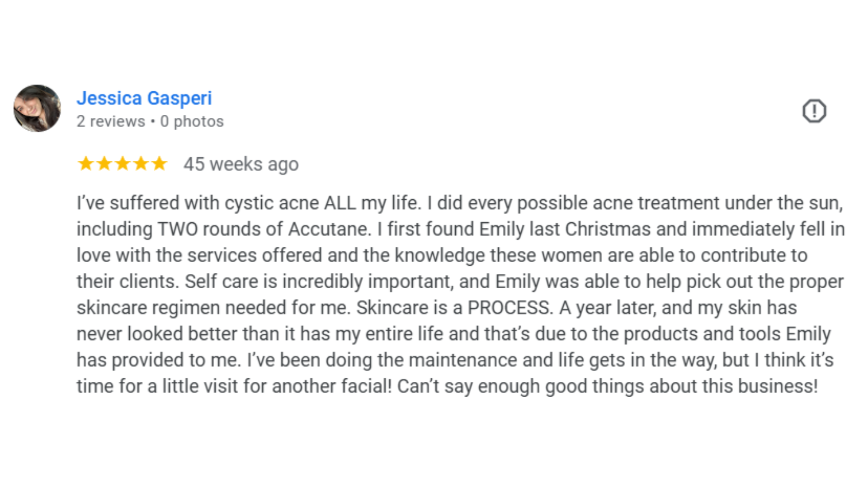The height and width of the screenshot is (488, 868).
Task: Click the third gold rating star
Action: (x=123, y=164)
